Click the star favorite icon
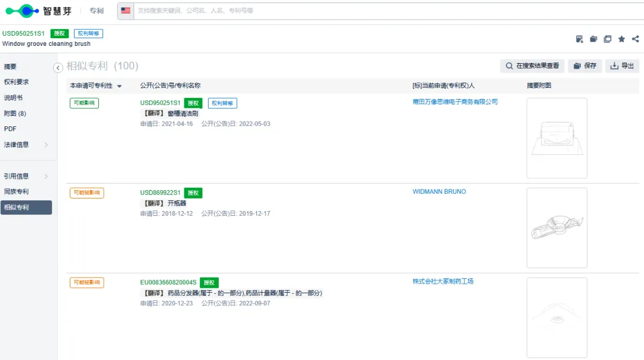The image size is (644, 360). pos(621,39)
